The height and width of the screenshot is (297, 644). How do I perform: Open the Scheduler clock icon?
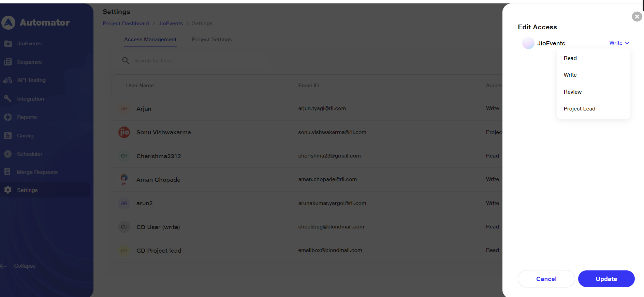tap(8, 154)
